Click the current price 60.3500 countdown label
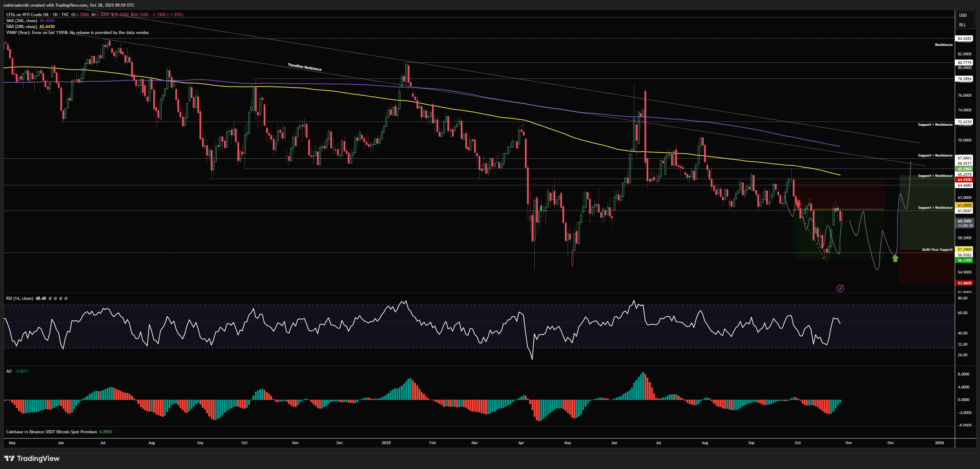The image size is (980, 469). click(965, 223)
